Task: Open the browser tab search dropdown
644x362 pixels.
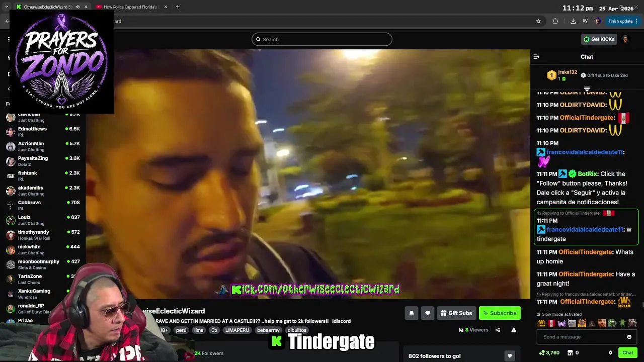Action: click(x=6, y=7)
